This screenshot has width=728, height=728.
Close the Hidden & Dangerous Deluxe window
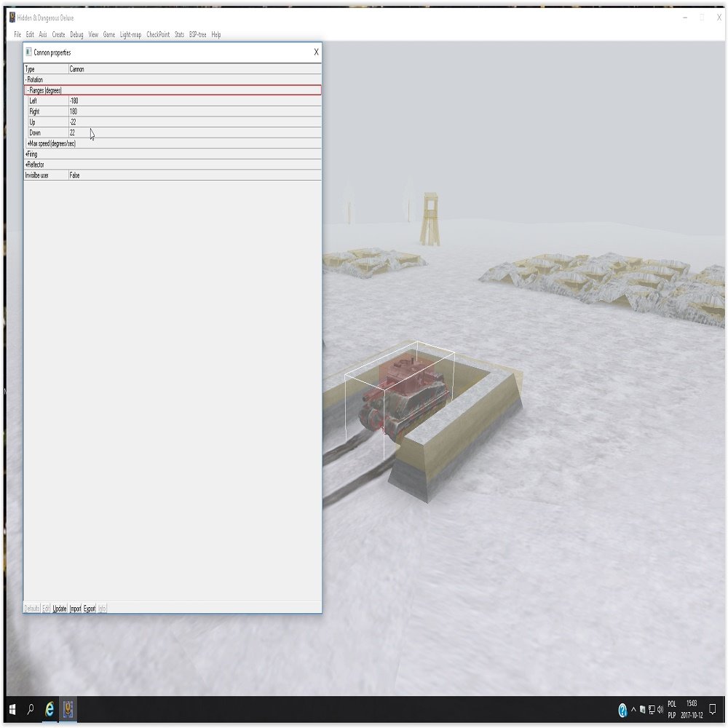click(719, 17)
